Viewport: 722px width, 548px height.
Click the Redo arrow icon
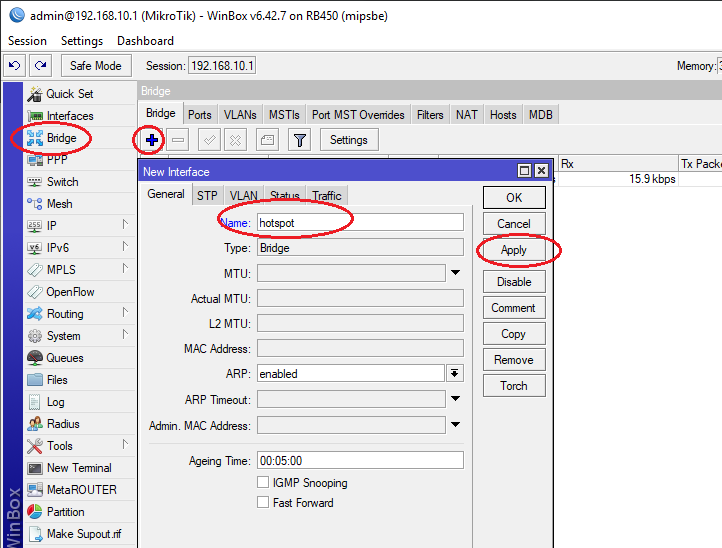(41, 66)
